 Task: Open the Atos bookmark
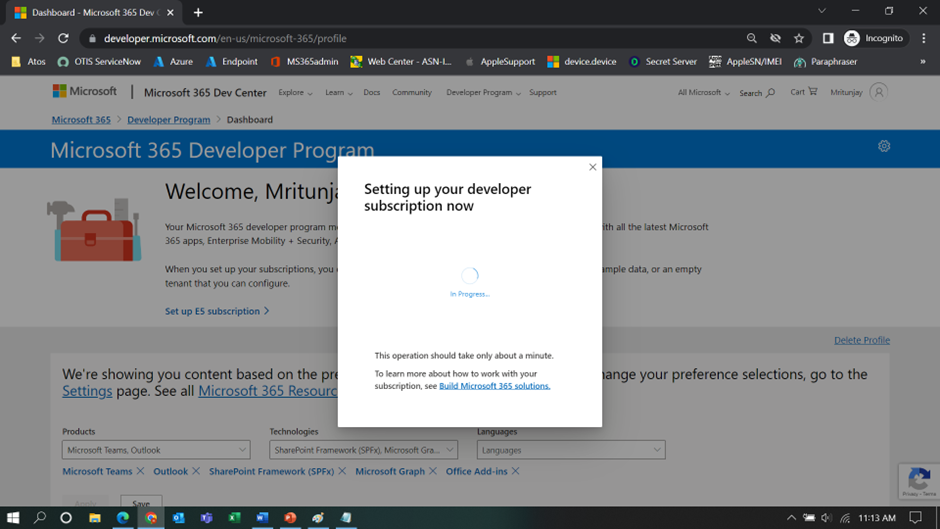point(28,62)
